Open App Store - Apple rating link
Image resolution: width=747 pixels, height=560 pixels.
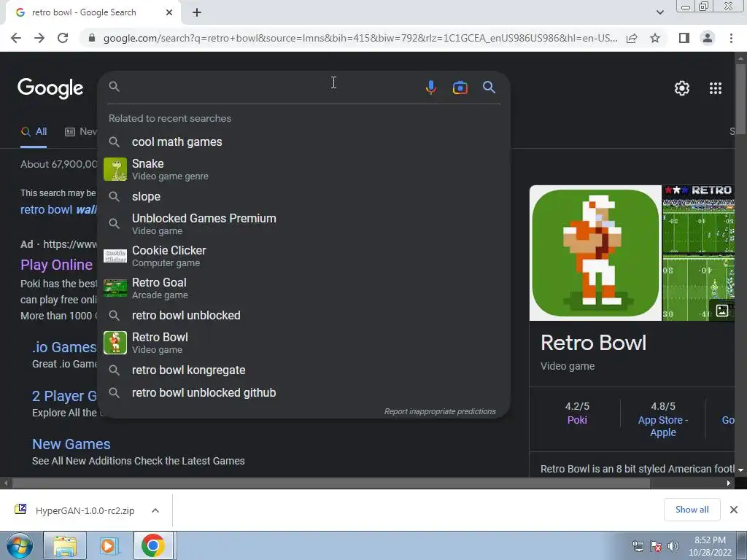[x=662, y=426]
